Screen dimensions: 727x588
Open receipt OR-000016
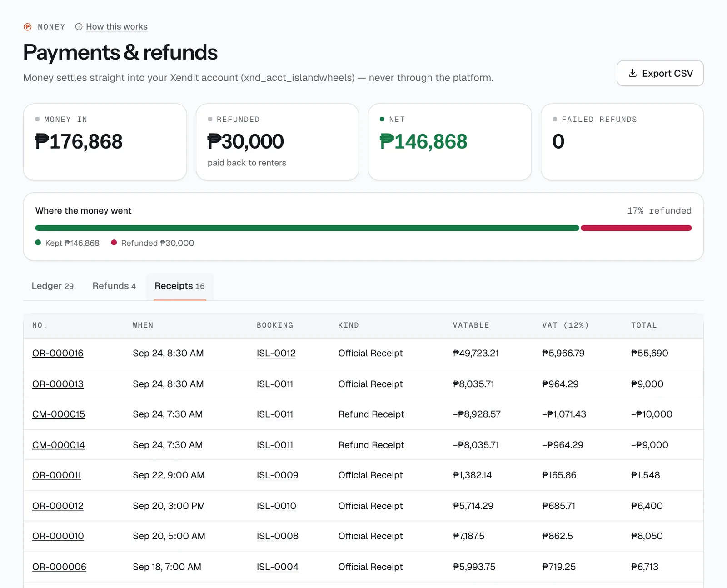[x=58, y=354]
